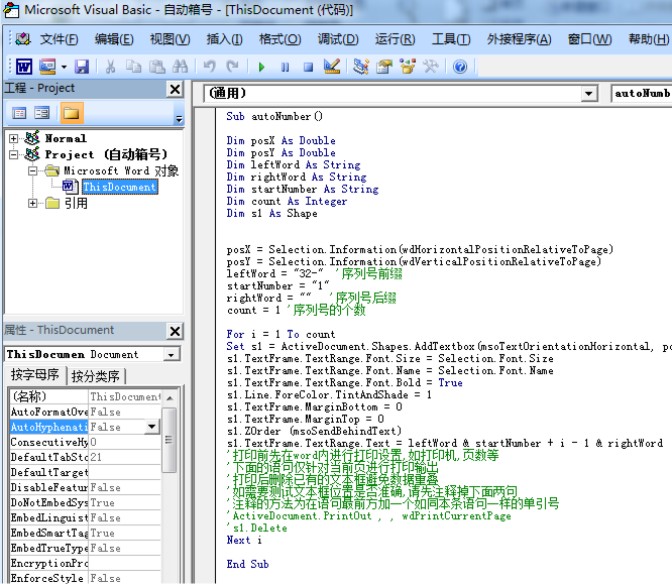
Task: Click the Reset stop button
Action: [308, 67]
